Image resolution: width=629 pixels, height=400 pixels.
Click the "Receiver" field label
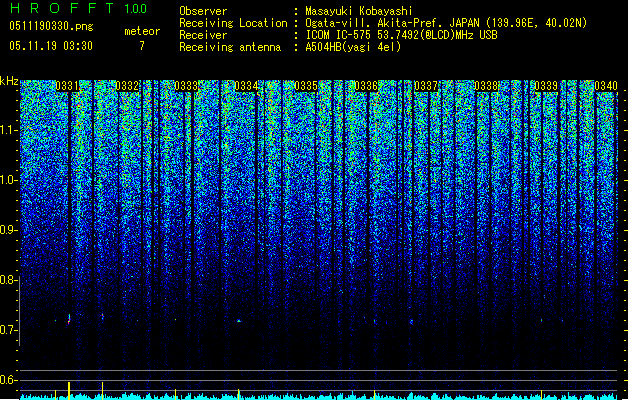tap(203, 35)
